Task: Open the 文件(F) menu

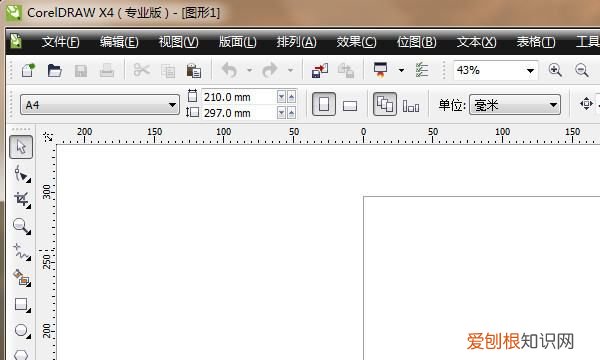Action: (x=60, y=42)
